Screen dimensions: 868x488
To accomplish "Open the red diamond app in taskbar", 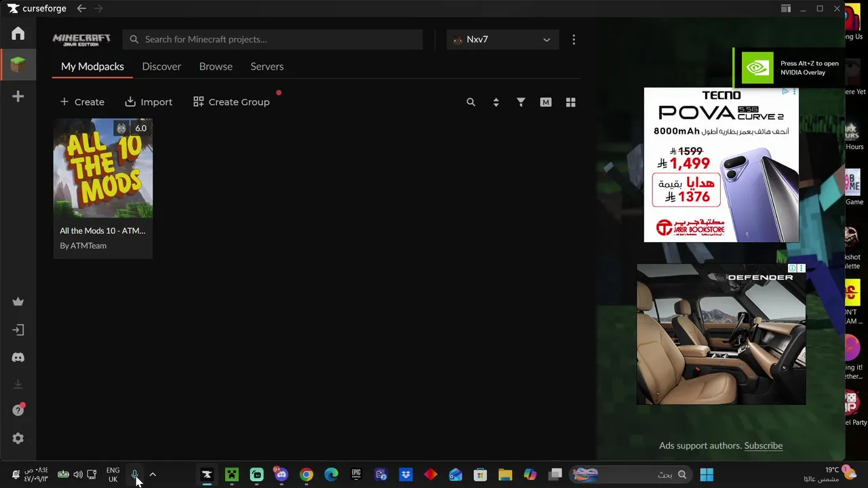I will click(431, 474).
